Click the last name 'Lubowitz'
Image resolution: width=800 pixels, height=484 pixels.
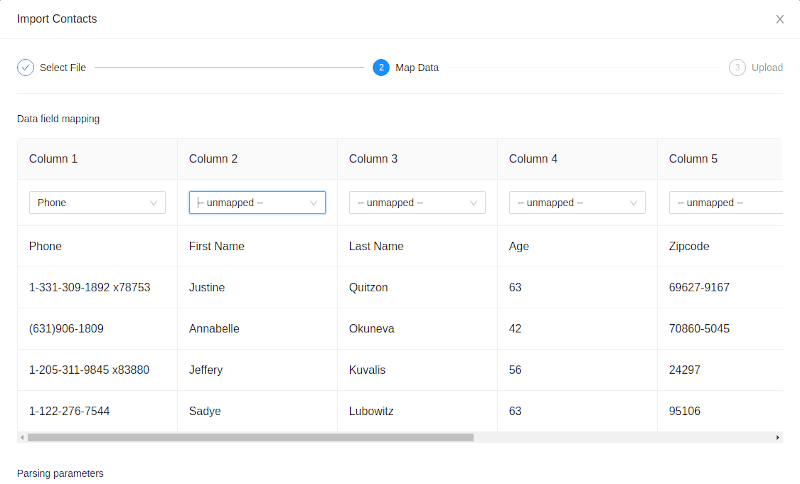tap(371, 411)
